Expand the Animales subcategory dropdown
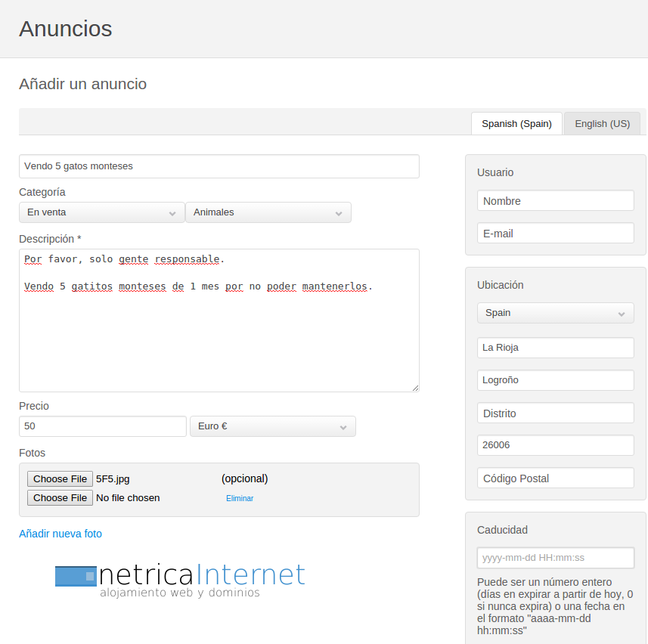 pos(268,212)
